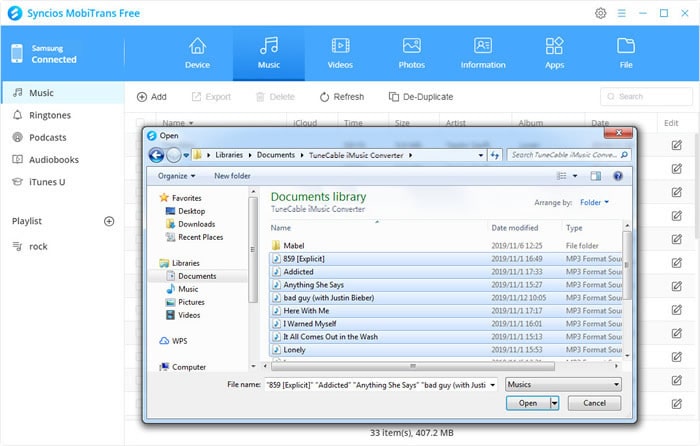The width and height of the screenshot is (700, 446).
Task: Click the Search TuneCable iMusic Converter field
Action: pyautogui.click(x=569, y=155)
